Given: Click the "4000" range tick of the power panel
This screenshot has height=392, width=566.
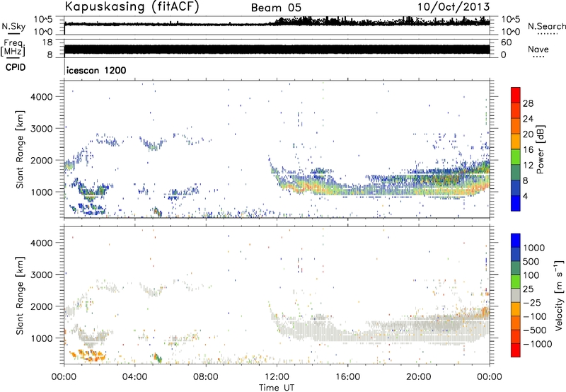Looking at the screenshot, I should pos(42,97).
